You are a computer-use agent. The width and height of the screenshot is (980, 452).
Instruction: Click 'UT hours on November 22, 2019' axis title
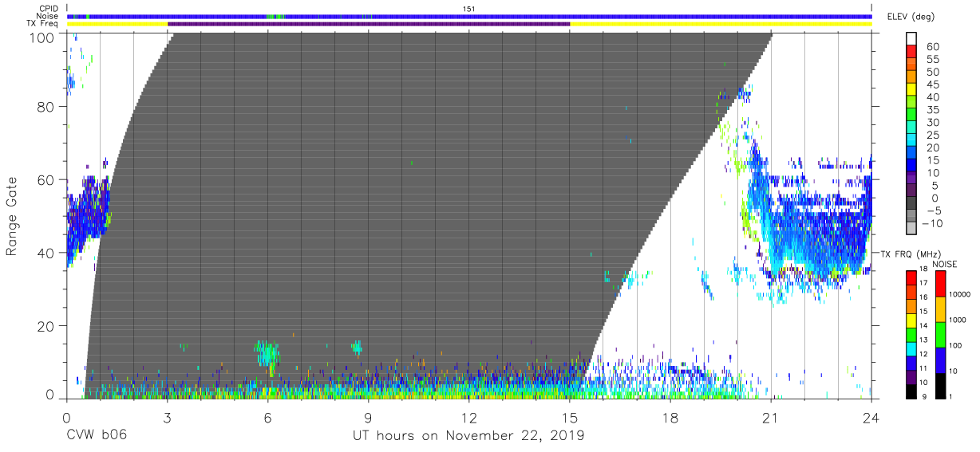point(468,436)
